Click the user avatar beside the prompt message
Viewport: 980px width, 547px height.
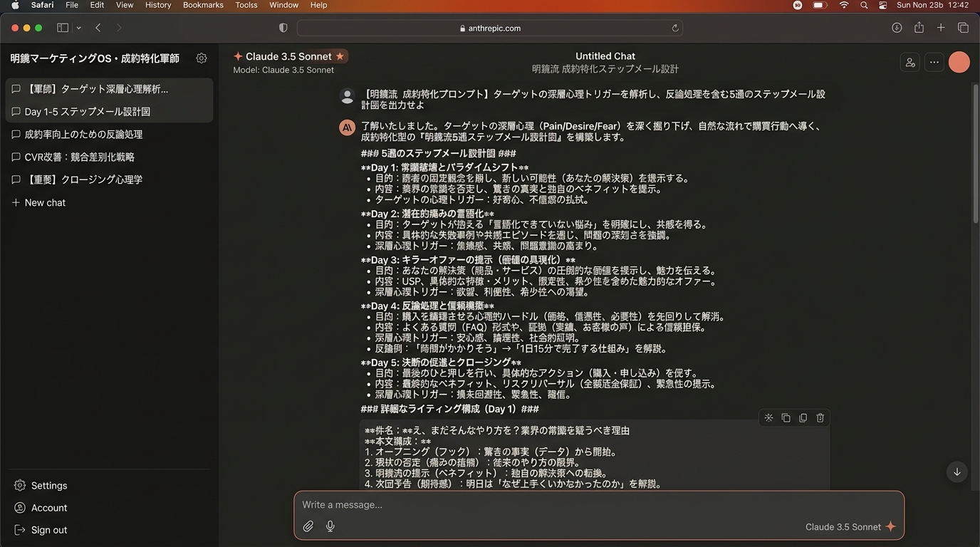click(x=347, y=96)
